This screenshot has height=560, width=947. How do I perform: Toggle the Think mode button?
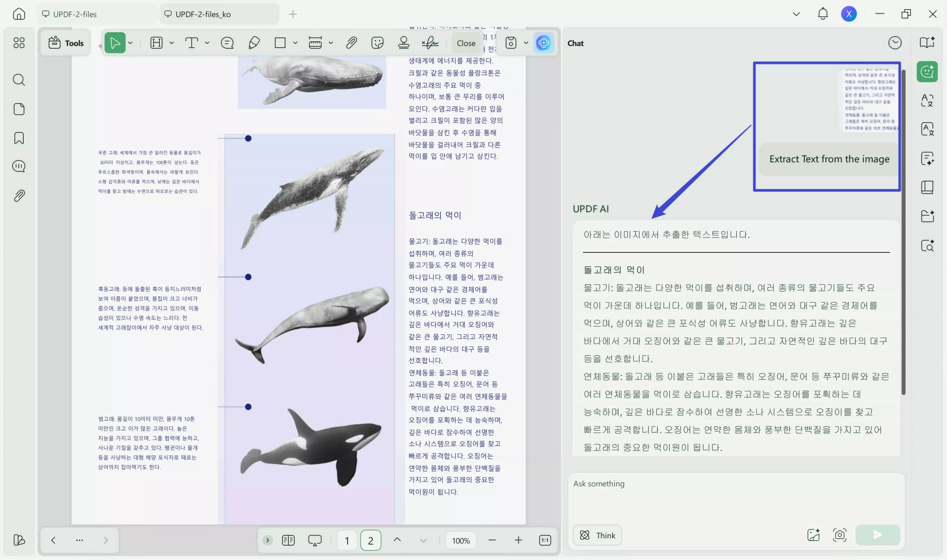(x=597, y=535)
